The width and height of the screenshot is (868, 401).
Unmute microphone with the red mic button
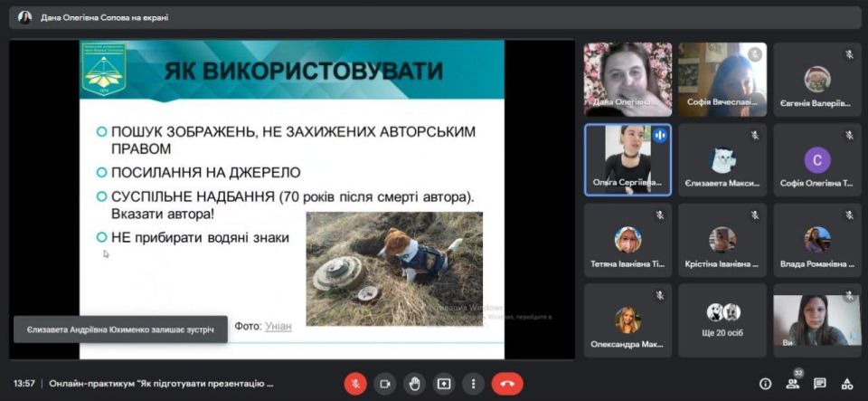point(355,383)
